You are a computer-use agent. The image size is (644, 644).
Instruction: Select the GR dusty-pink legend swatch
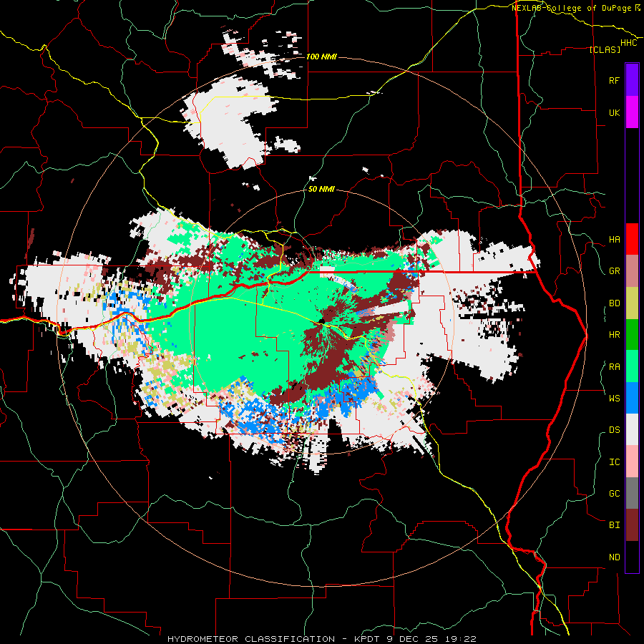click(x=632, y=270)
